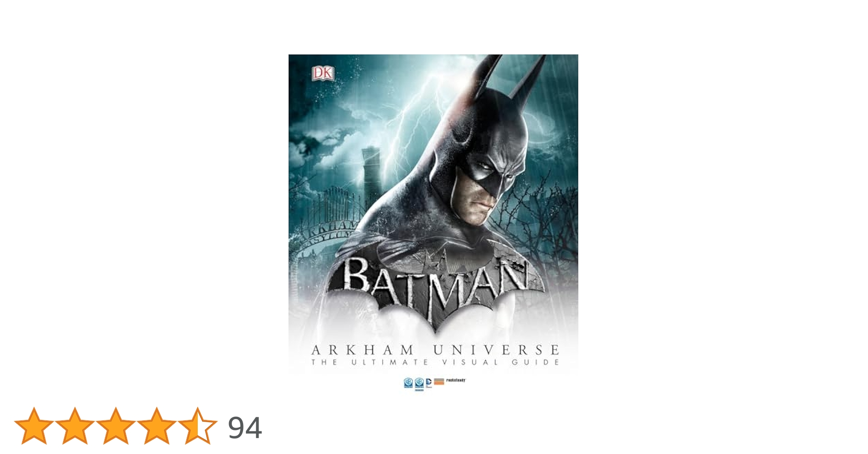Click the third orange rating star
Screen dimensions: 868x454
click(116, 426)
